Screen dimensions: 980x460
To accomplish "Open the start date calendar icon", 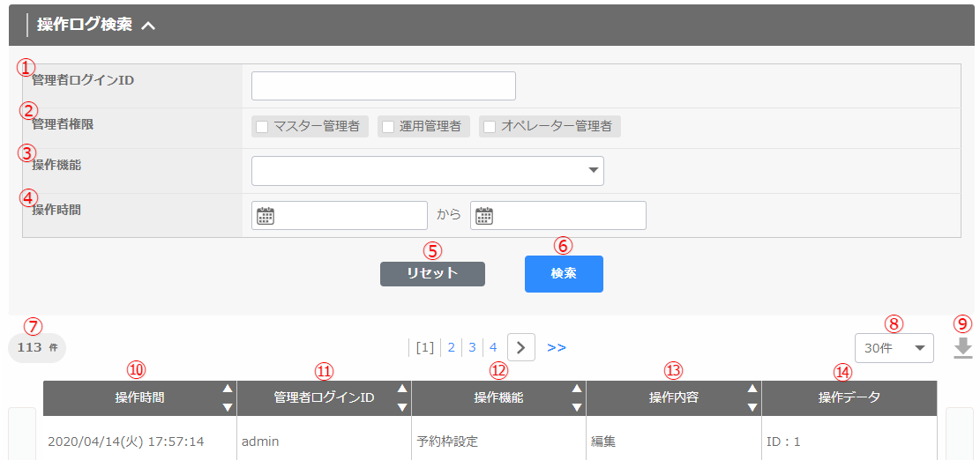I will [265, 216].
